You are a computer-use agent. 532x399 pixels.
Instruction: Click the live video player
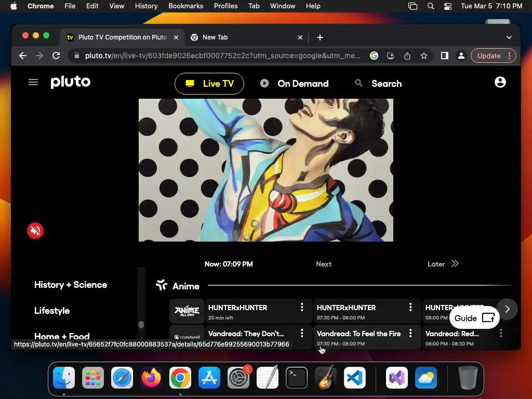click(265, 170)
